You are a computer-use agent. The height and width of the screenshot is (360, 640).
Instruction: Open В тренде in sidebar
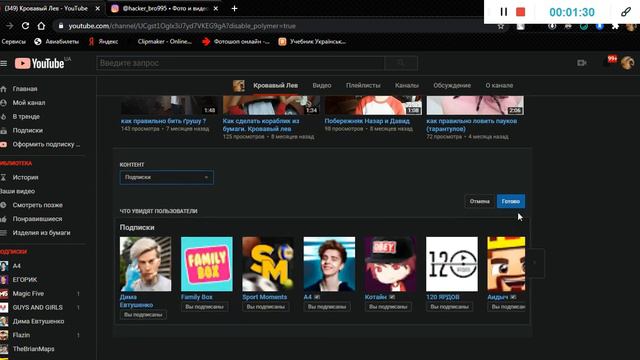[26, 116]
